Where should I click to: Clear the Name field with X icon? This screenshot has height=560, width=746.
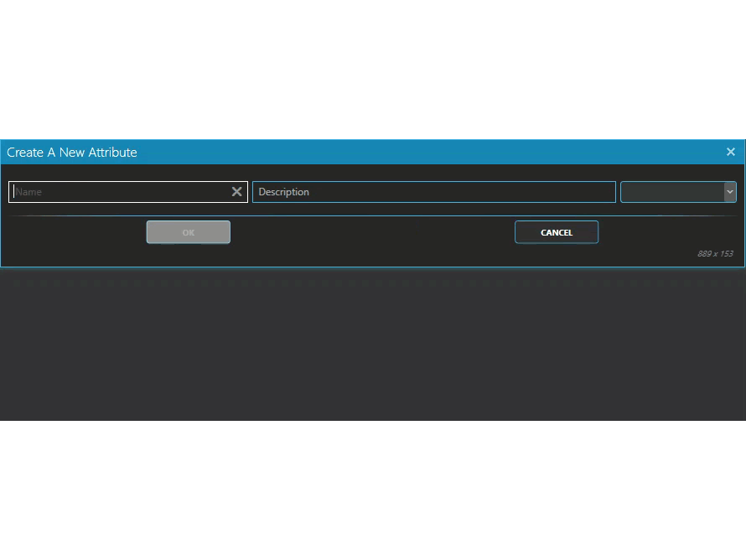[236, 192]
